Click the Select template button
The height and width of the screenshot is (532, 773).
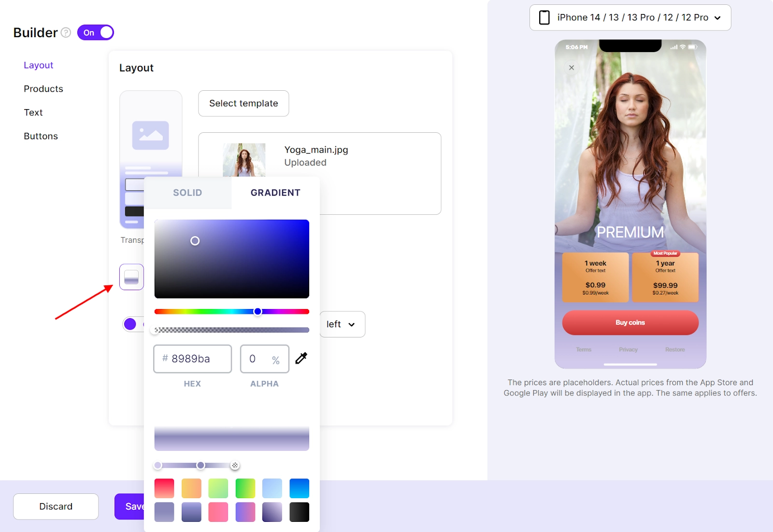pos(243,103)
